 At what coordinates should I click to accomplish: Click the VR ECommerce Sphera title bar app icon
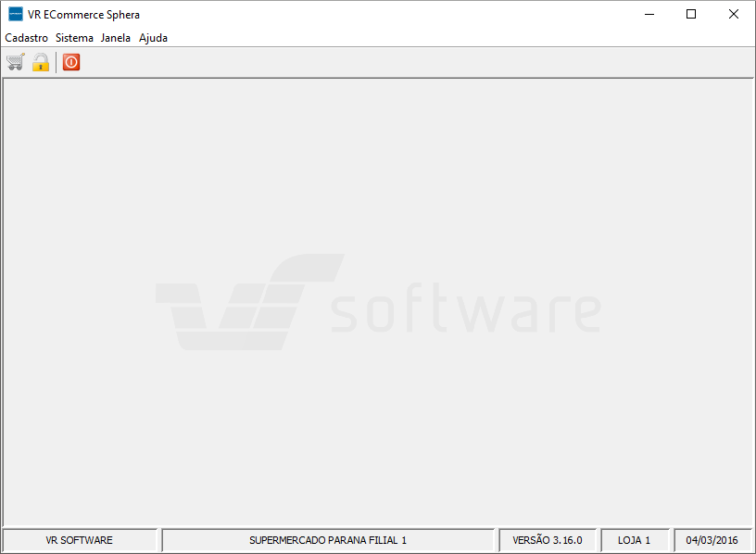pyautogui.click(x=16, y=15)
